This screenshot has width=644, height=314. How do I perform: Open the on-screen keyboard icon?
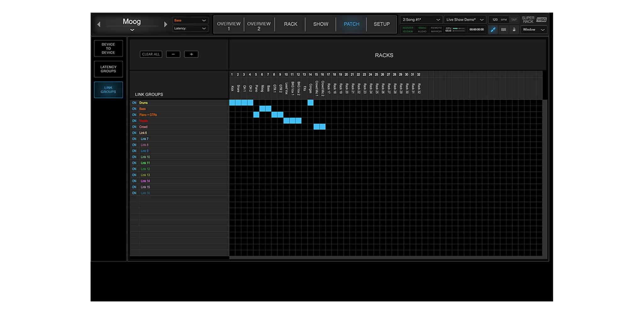pos(503,30)
